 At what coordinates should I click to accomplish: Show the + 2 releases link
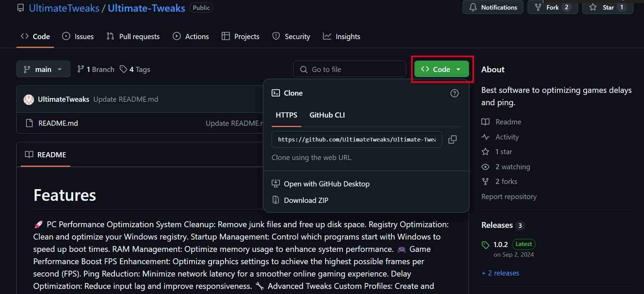(x=500, y=273)
